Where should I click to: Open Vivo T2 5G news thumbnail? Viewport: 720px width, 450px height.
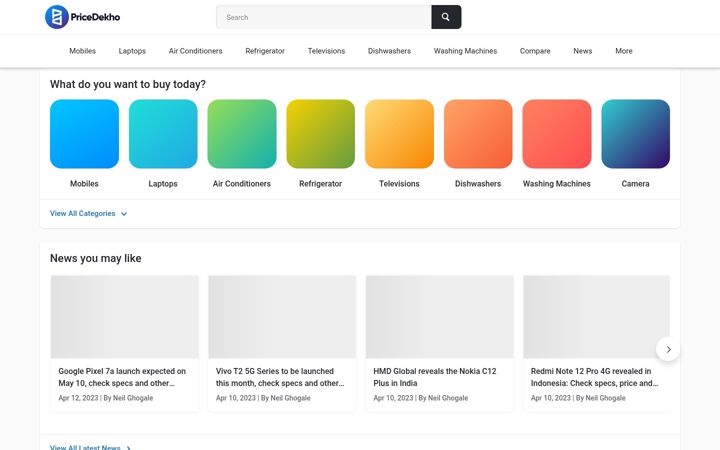[x=282, y=317]
